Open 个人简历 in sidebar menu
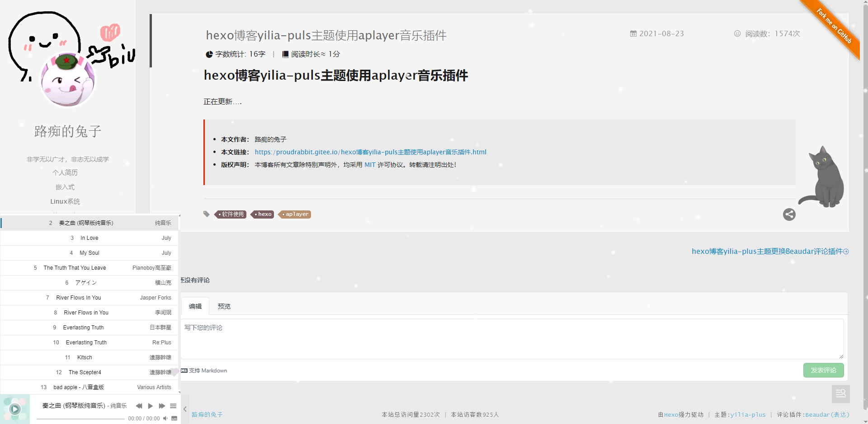 click(65, 172)
